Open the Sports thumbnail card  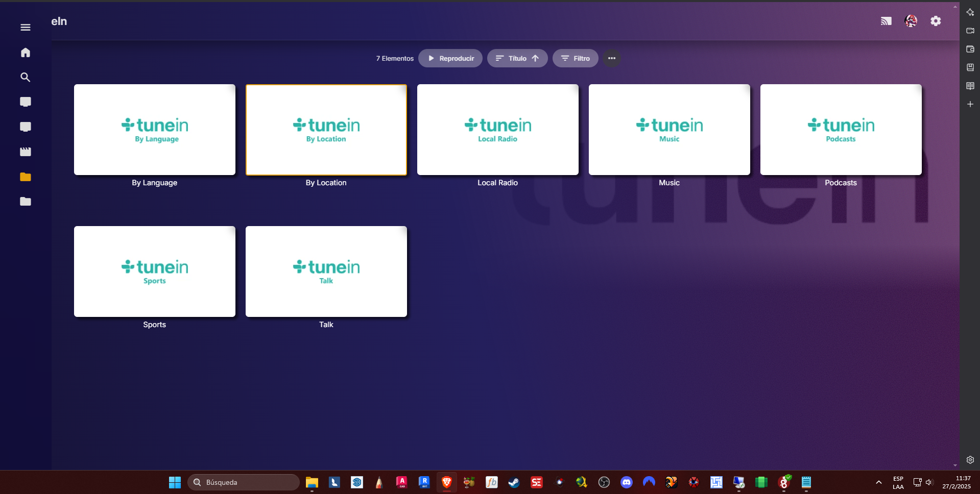tap(155, 271)
